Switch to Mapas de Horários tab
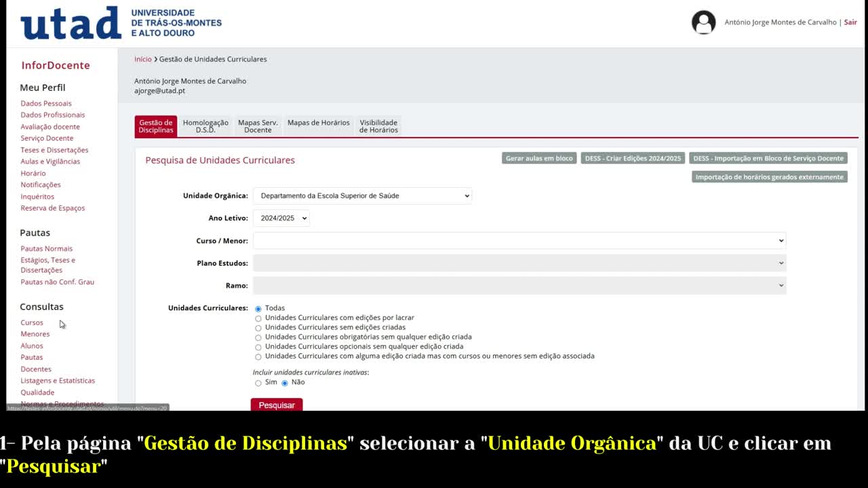The width and height of the screenshot is (868, 488). click(x=319, y=126)
